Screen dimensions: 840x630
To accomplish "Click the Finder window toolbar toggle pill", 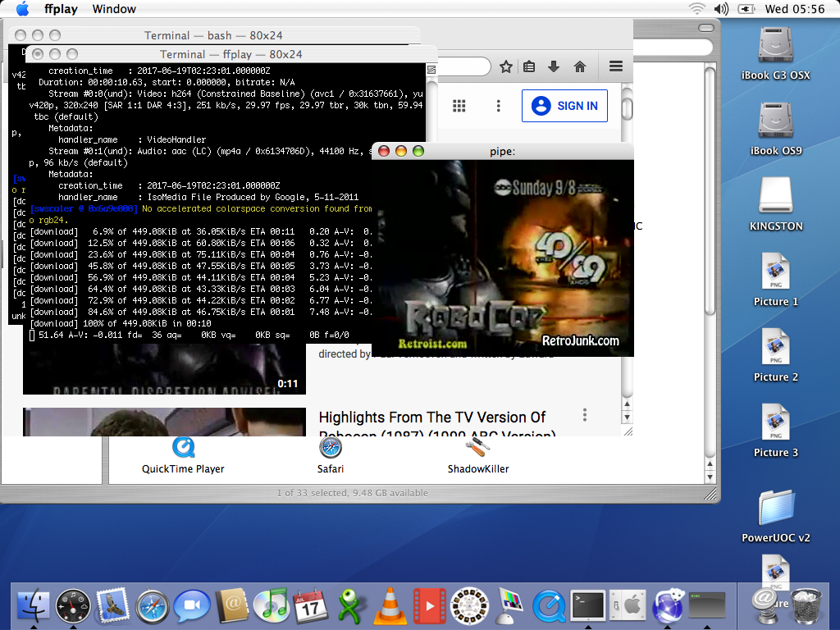I will tap(706, 27).
